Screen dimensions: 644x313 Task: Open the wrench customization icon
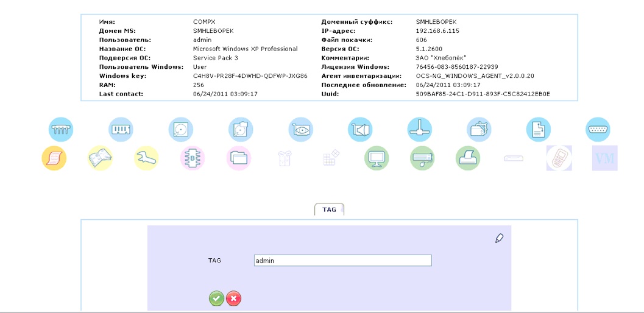click(x=146, y=158)
